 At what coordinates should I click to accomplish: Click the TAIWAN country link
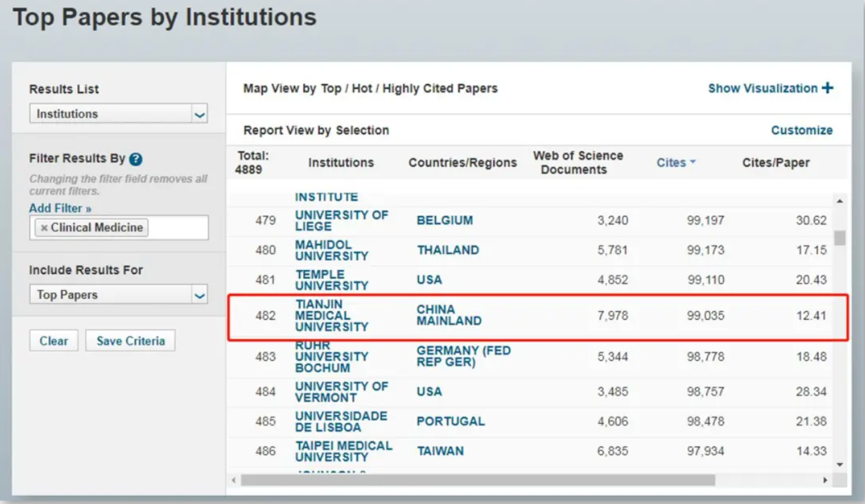click(440, 451)
